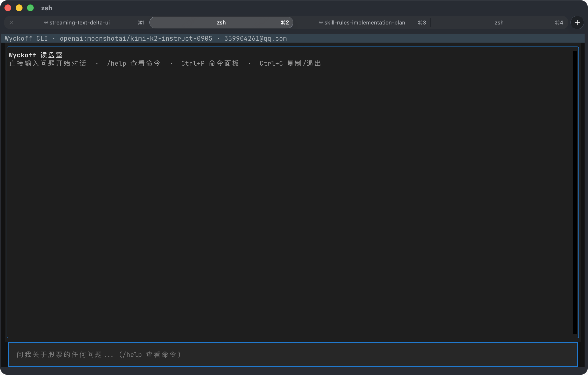Close the streaming-text-delta-ui tab with the X icon
The height and width of the screenshot is (375, 588).
tap(11, 23)
